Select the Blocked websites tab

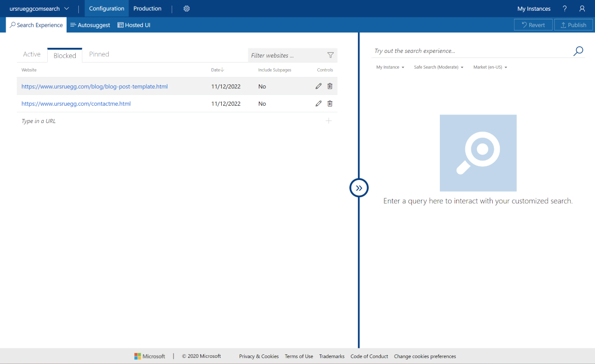pos(65,55)
